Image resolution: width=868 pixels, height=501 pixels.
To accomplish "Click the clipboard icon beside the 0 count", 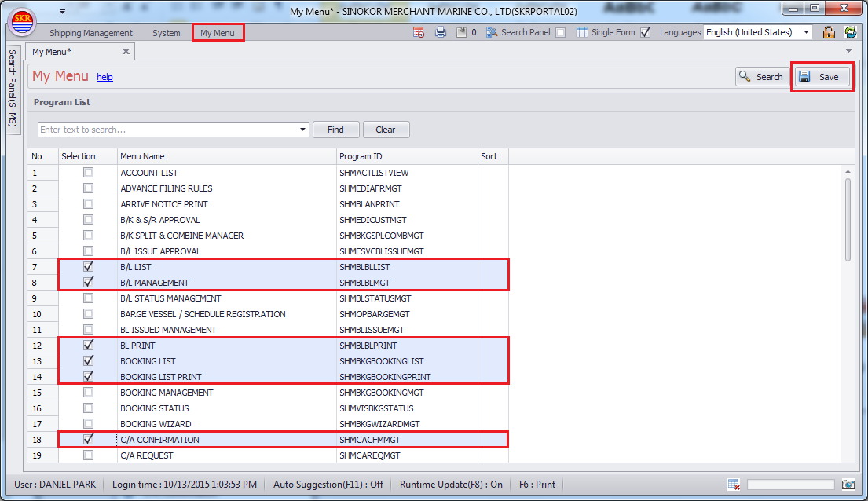I will (x=461, y=33).
